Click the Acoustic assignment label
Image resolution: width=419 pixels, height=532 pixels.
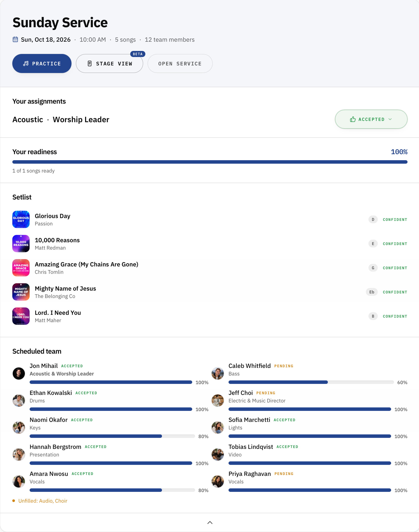(x=28, y=119)
